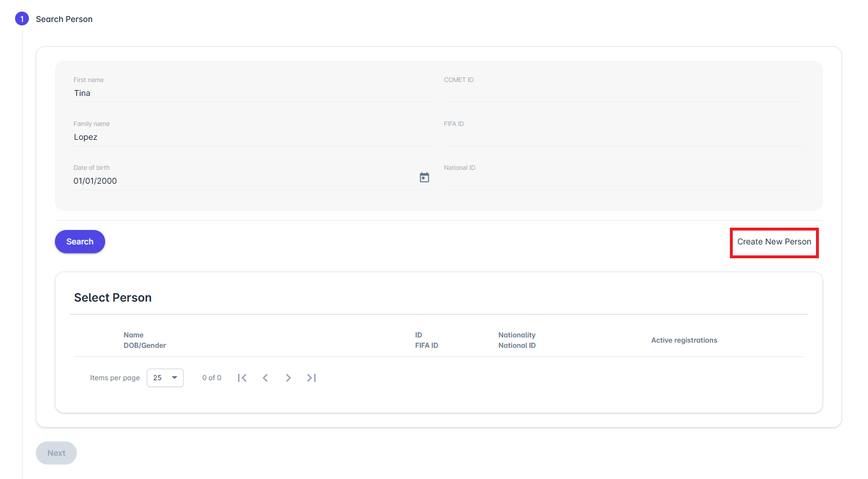Viewport: 868px width, 479px height.
Task: Expand the Items per page dropdown
Action: [x=165, y=378]
